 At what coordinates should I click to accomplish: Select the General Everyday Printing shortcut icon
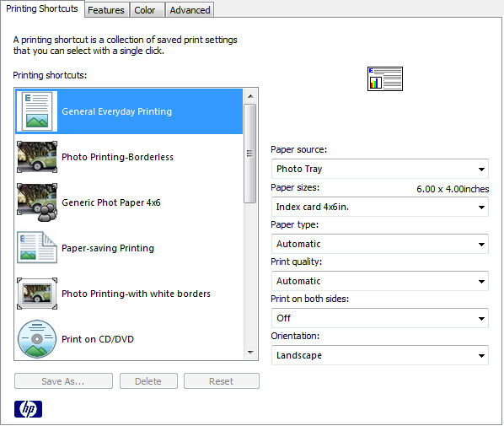pos(37,111)
